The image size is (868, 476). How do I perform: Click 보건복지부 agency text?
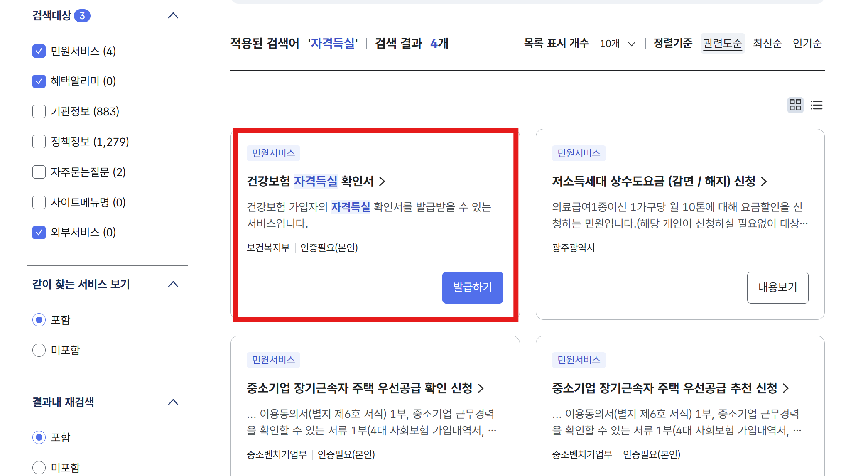pos(268,248)
